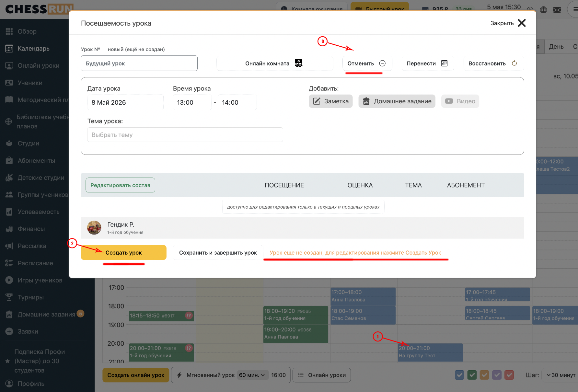Open the 17:00–18:00 Анна Павлова event
The width and height of the screenshot is (578, 392).
363,296
